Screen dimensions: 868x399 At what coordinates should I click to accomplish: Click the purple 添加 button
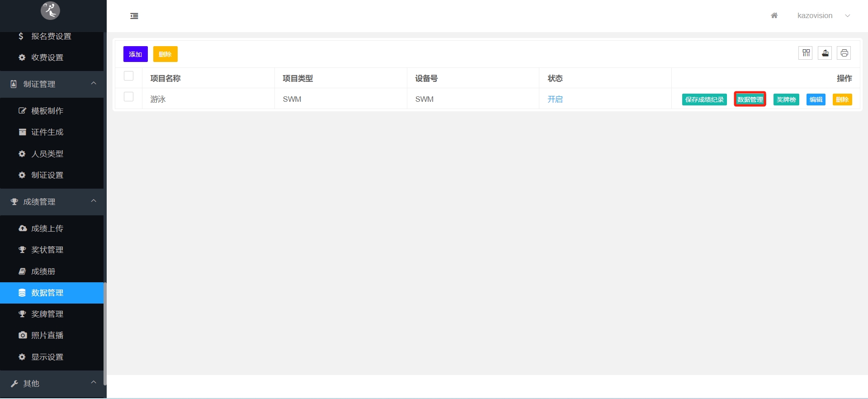point(135,54)
